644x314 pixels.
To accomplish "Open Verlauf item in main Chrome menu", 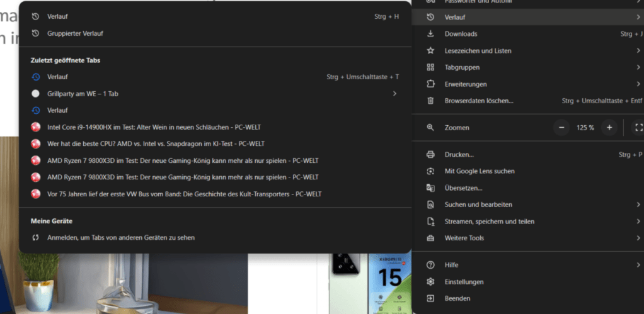I will coord(528,17).
